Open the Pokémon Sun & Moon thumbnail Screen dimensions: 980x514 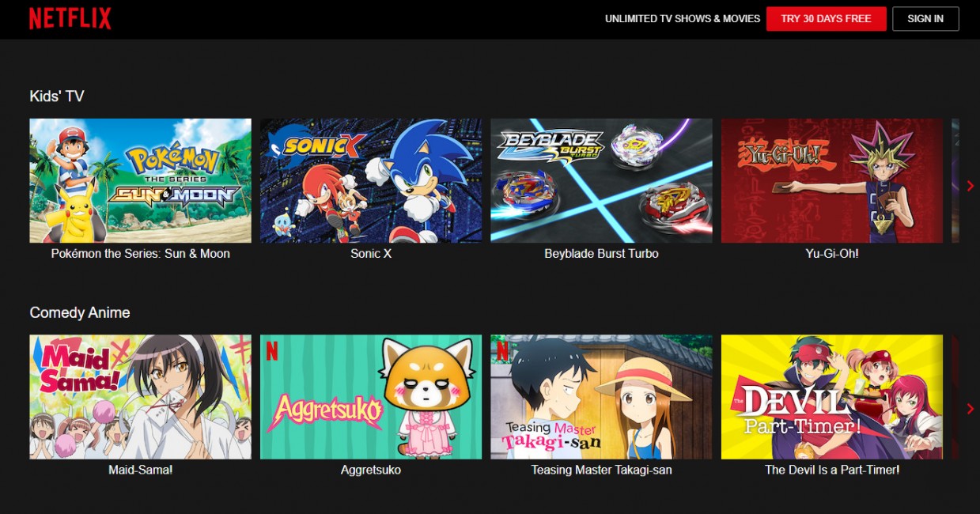(x=140, y=180)
